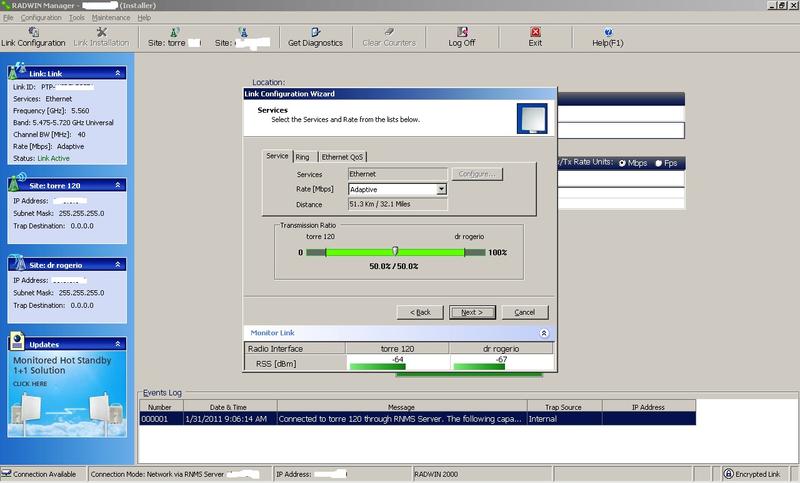Click the antenna icon beside Site: dr rogerio
The width and height of the screenshot is (800, 483).
point(18,262)
